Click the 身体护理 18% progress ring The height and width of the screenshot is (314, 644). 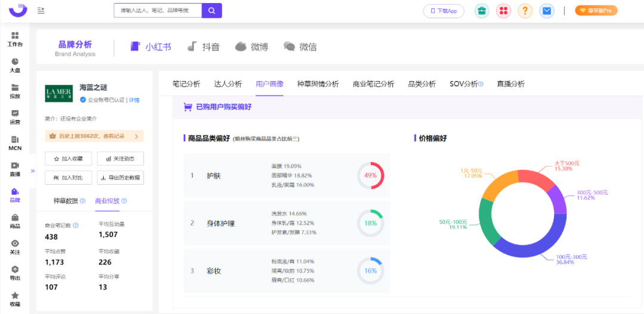pyautogui.click(x=370, y=223)
